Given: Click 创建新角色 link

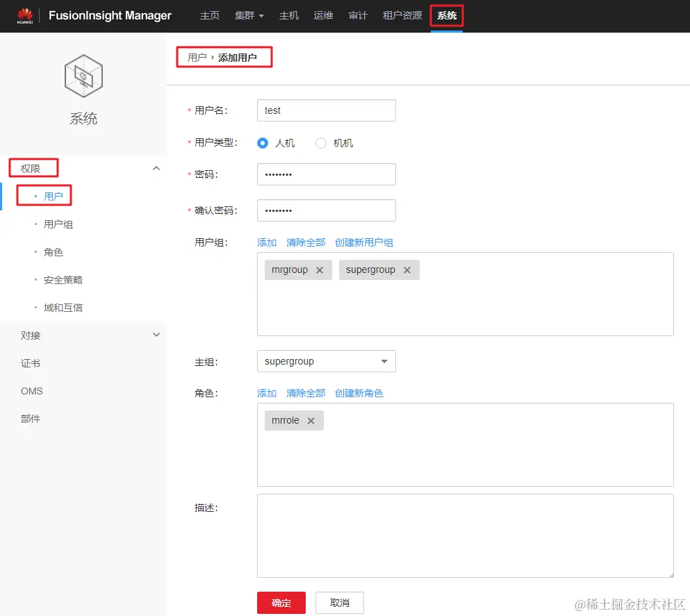Looking at the screenshot, I should (359, 393).
